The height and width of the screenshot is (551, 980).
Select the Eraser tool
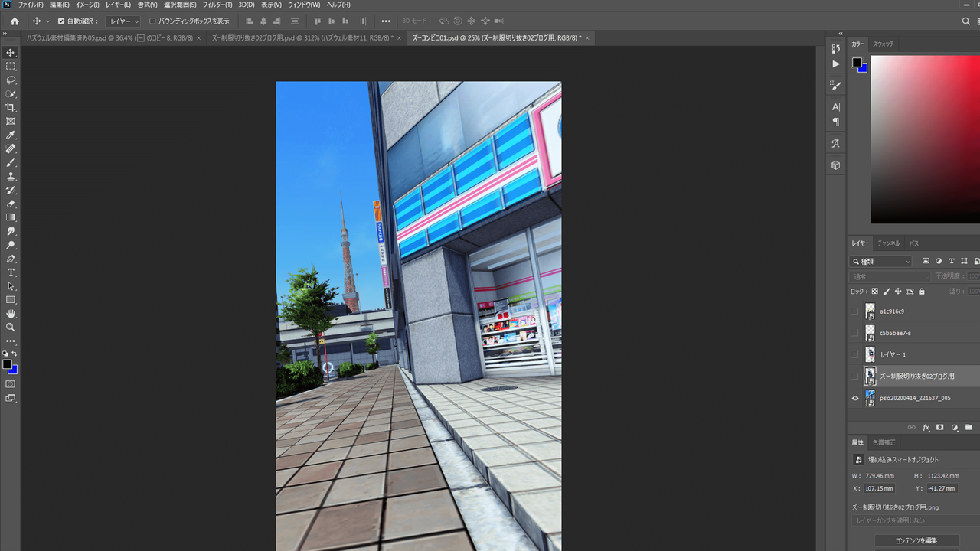click(11, 204)
